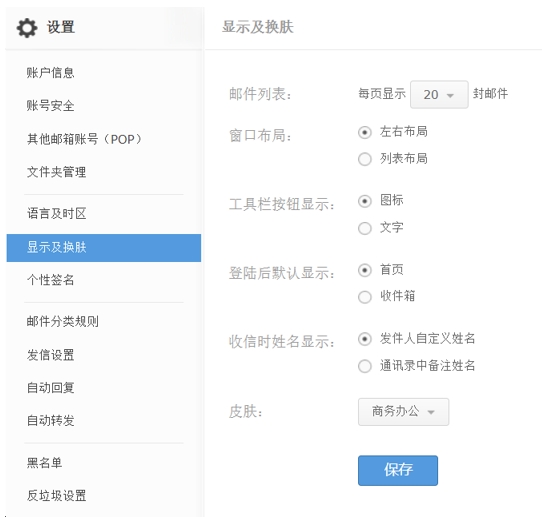
Task: Click the settings gear icon
Action: [x=27, y=28]
